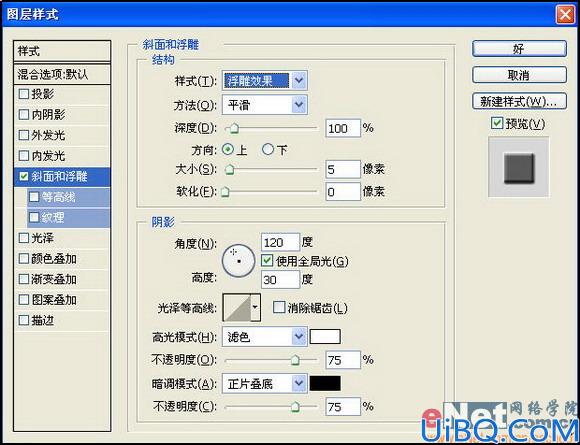This screenshot has height=445, width=580.
Task: Open the black shadow color swatch
Action: (325, 384)
